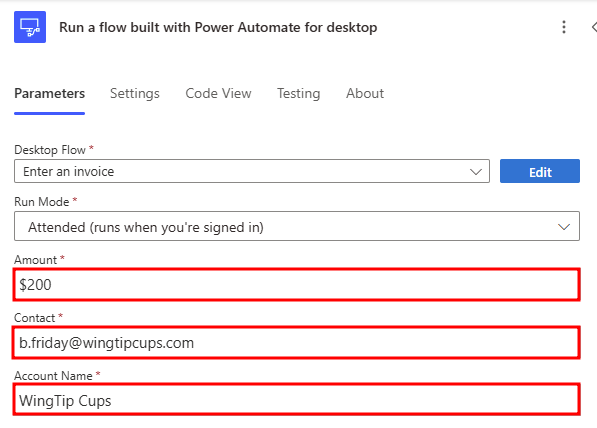
Task: Open the Run Mode Attended dropdown
Action: click(x=297, y=226)
